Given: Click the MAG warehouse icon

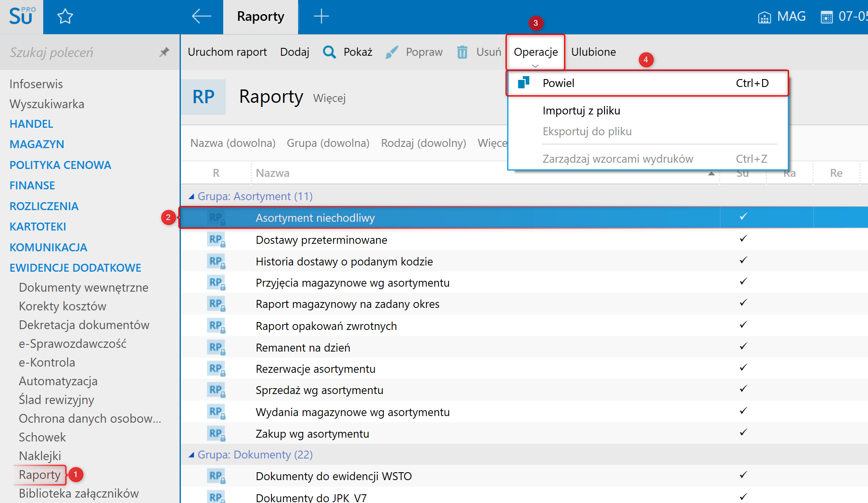Looking at the screenshot, I should 764,17.
